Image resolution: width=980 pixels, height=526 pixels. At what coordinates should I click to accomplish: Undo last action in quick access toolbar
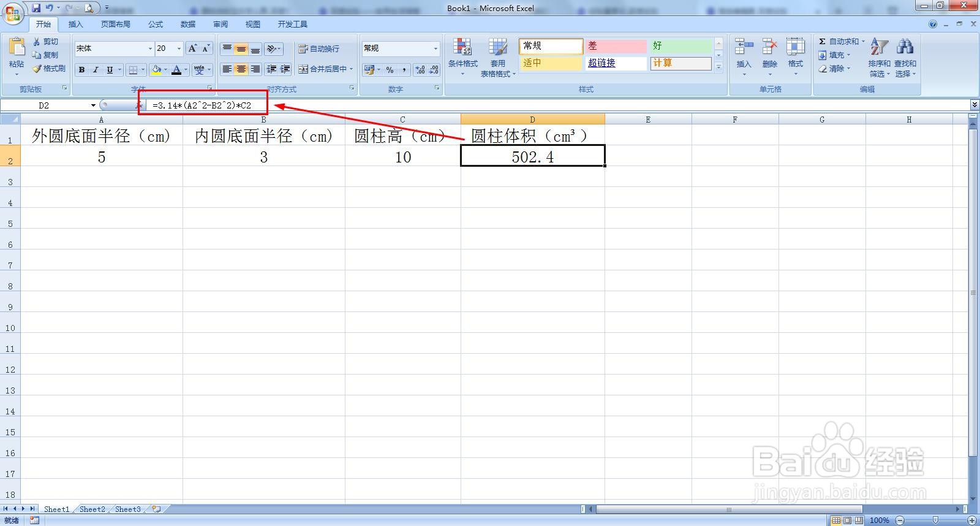[50, 8]
